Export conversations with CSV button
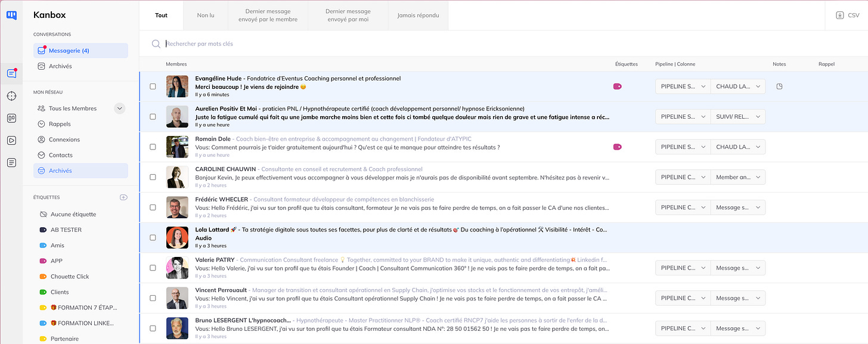 point(847,16)
